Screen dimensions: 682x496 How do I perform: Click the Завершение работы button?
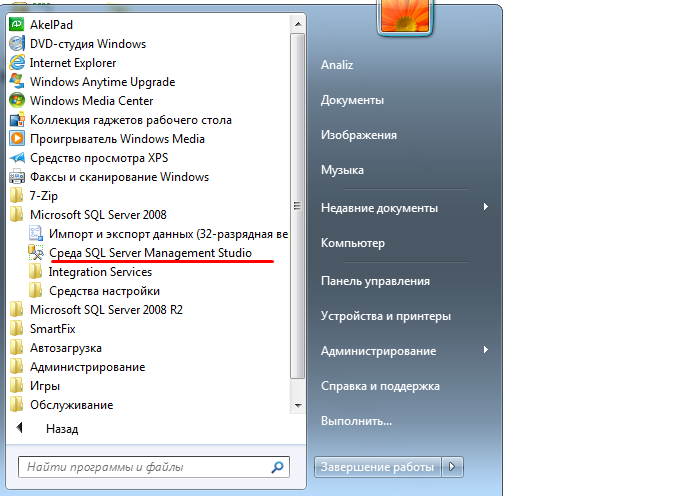click(378, 467)
